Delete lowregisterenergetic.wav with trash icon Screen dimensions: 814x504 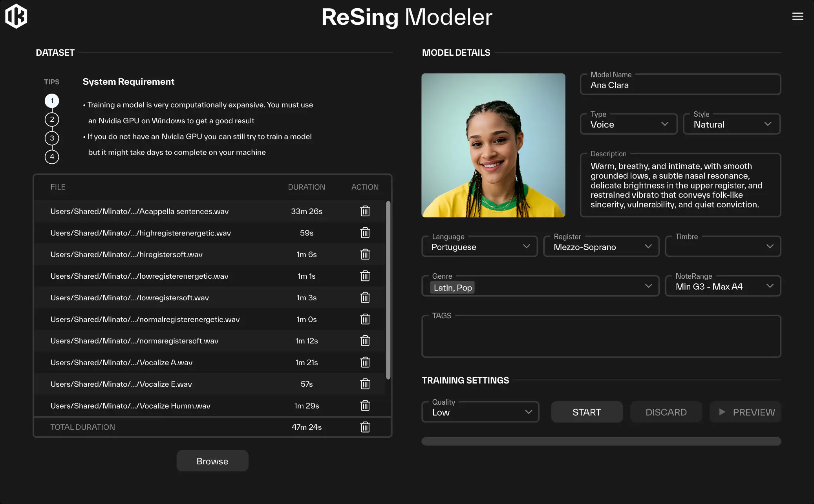click(365, 276)
